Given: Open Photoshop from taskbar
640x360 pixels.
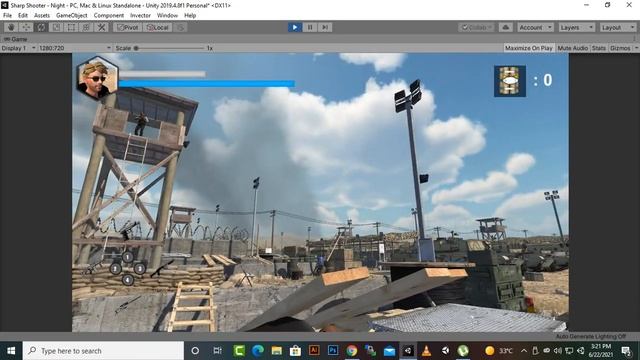Looking at the screenshot, I should pyautogui.click(x=333, y=351).
